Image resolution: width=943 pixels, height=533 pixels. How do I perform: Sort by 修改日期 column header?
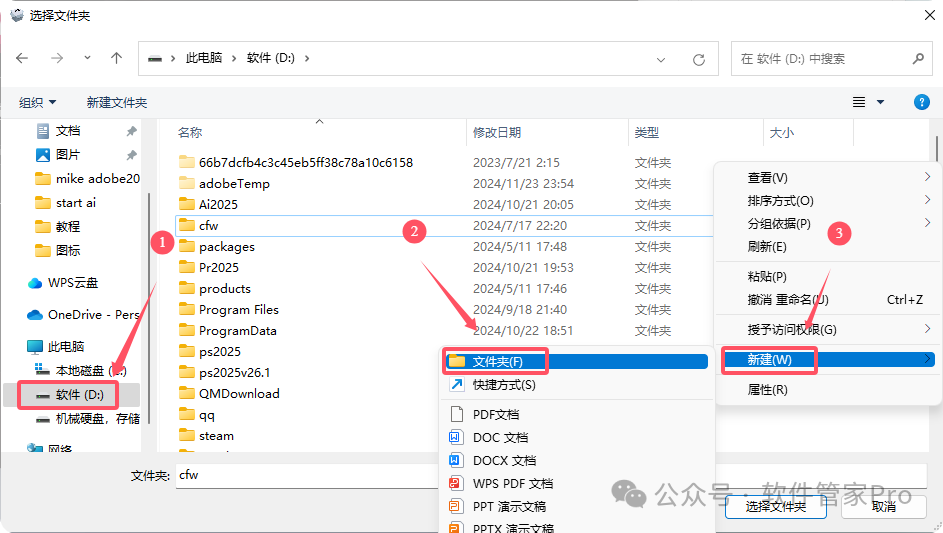pyautogui.click(x=497, y=132)
